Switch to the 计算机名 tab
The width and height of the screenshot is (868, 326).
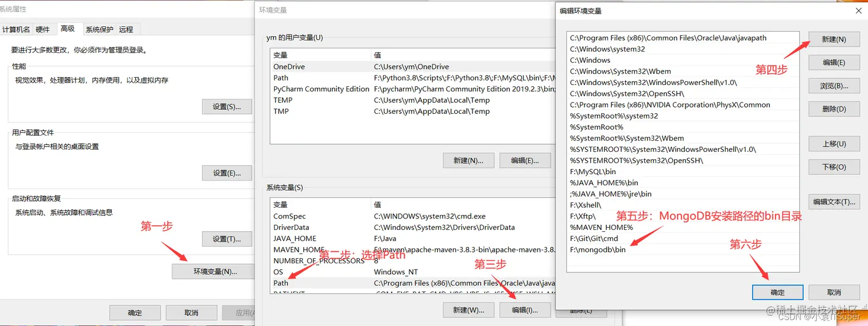click(16, 29)
